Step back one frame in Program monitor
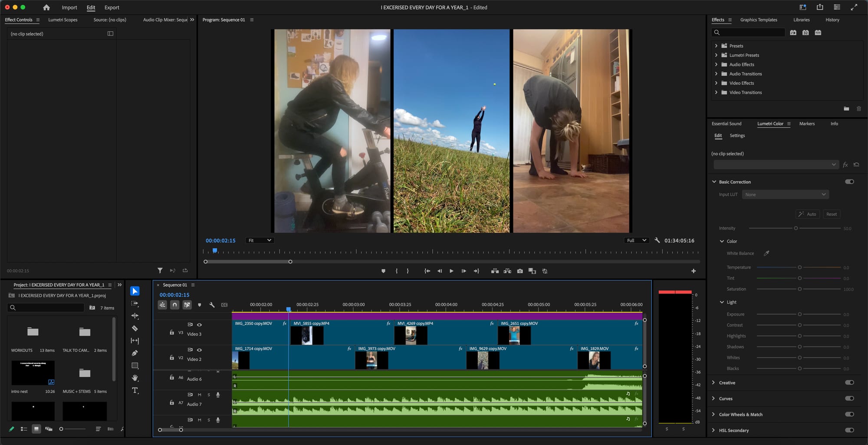Screen dimensions: 868x445 click(x=439, y=271)
